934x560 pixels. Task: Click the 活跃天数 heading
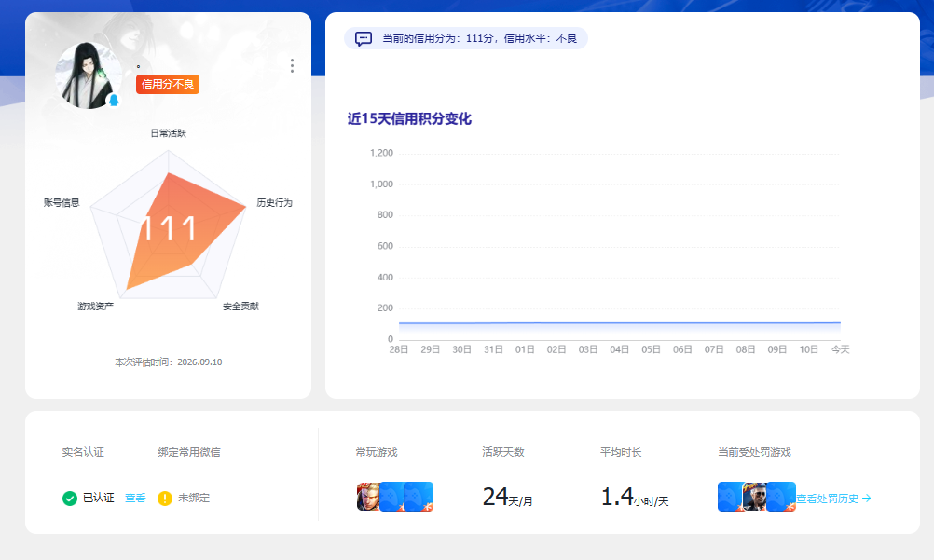pos(503,452)
